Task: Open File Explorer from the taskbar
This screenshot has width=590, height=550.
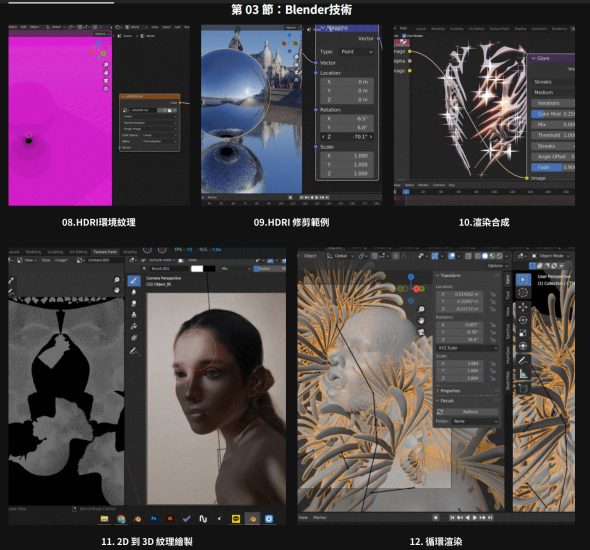Action: click(x=104, y=519)
